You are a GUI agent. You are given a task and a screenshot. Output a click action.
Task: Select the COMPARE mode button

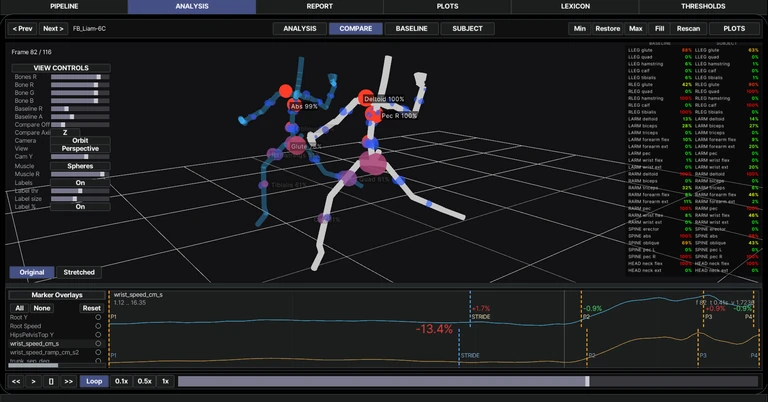(x=356, y=28)
